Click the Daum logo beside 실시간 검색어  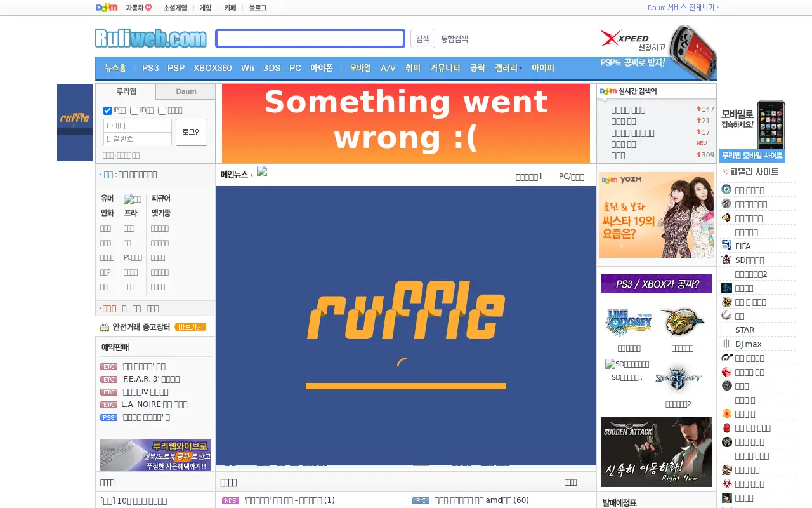608,91
